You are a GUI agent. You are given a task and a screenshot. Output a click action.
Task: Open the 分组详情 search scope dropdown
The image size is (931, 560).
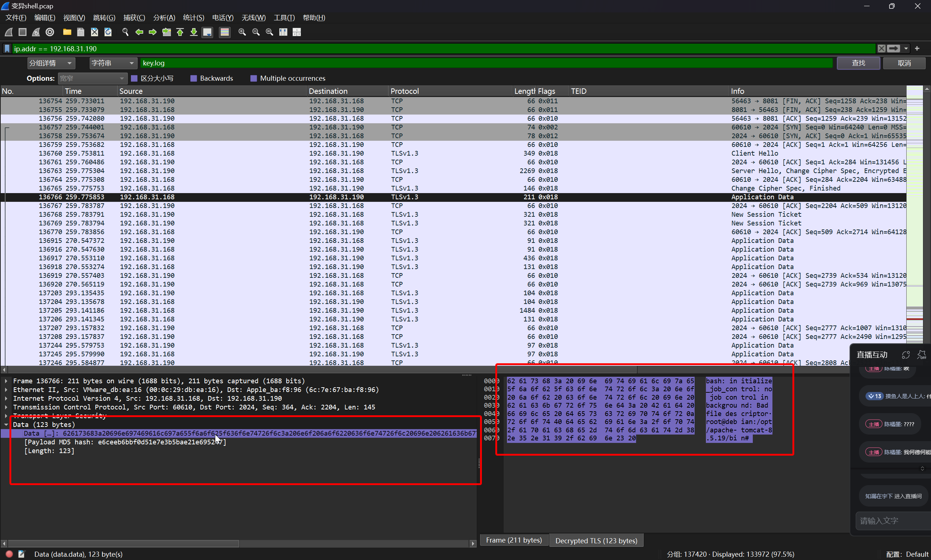tap(51, 63)
